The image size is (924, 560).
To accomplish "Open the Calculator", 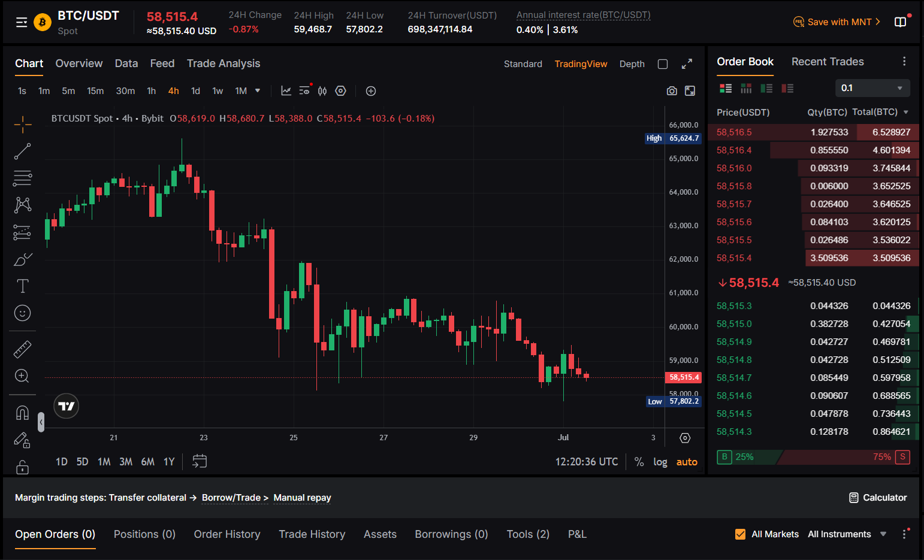I will pos(878,498).
